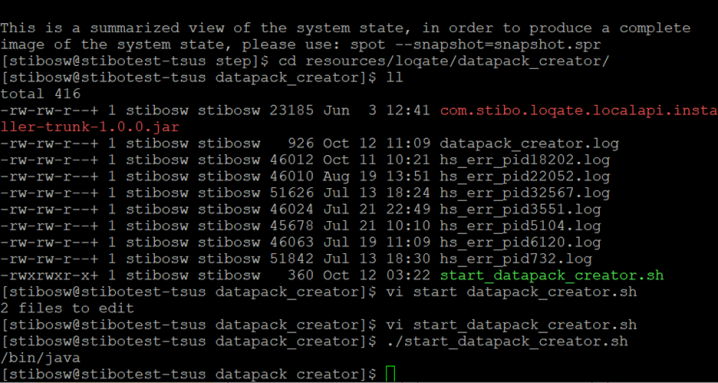This screenshot has height=383, width=718.
Task: Click hs_err_pid22052.log in the listing
Action: point(525,177)
